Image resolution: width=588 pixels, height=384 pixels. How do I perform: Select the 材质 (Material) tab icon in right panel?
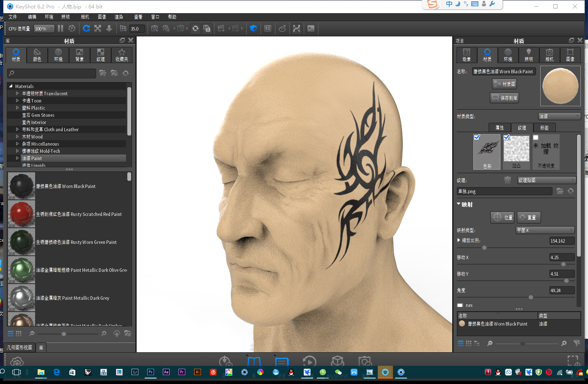click(x=487, y=55)
